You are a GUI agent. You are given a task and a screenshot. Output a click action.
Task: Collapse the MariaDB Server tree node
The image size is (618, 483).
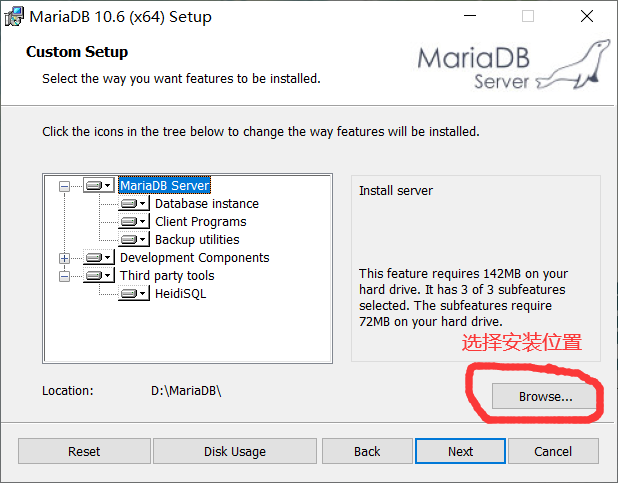[x=64, y=186]
